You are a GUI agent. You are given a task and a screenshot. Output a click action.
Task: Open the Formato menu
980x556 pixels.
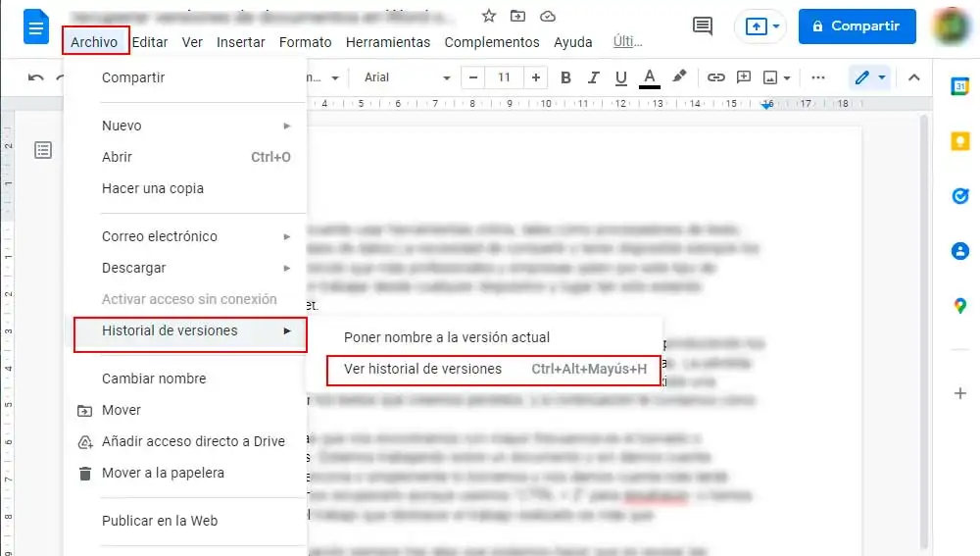305,42
